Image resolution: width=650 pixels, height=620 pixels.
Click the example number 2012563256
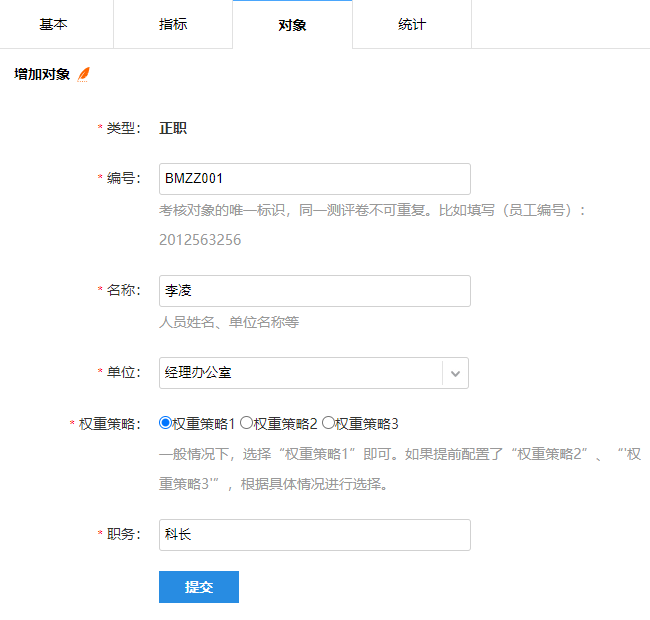pos(200,240)
